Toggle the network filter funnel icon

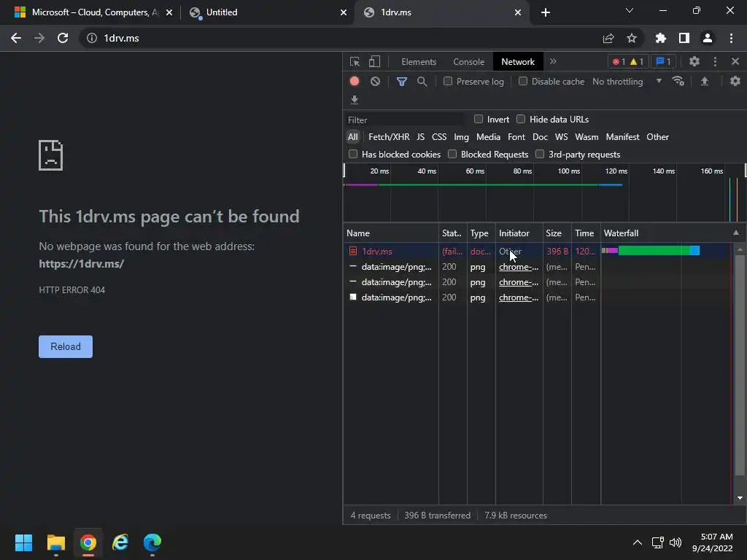(x=402, y=82)
